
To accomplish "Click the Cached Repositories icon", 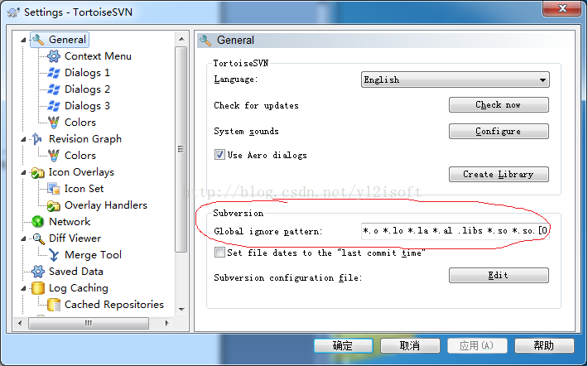I will tap(54, 305).
